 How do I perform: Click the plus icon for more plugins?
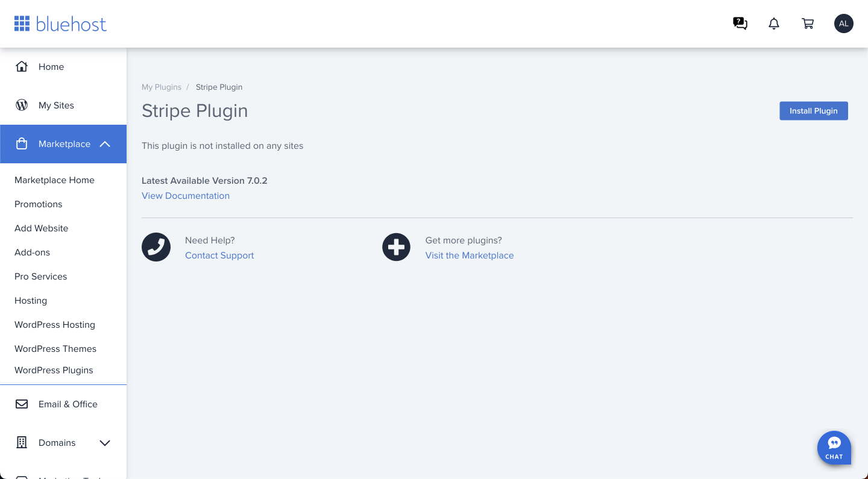click(396, 247)
